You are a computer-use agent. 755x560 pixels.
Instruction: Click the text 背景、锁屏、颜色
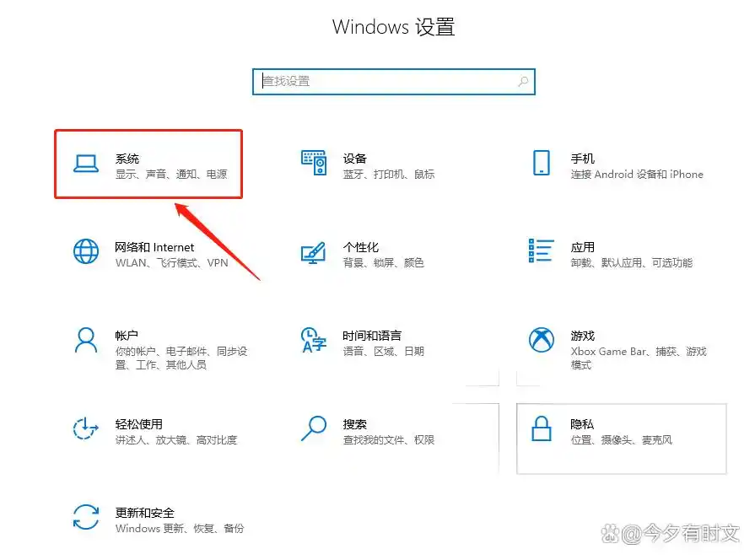point(383,262)
